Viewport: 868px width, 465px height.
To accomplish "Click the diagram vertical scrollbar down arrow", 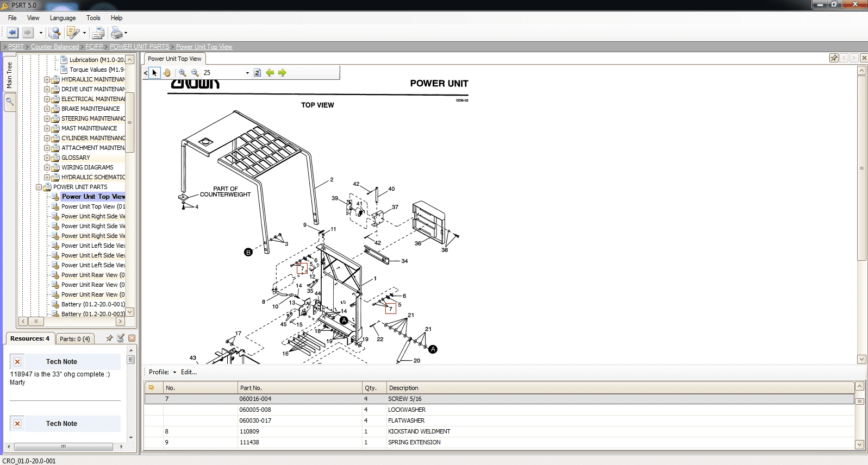I will (861, 359).
